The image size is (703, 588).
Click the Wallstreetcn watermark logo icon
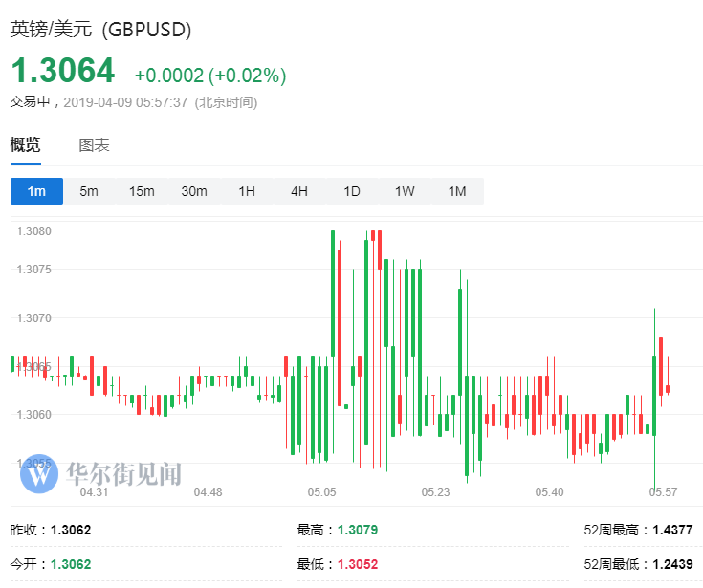(40, 474)
